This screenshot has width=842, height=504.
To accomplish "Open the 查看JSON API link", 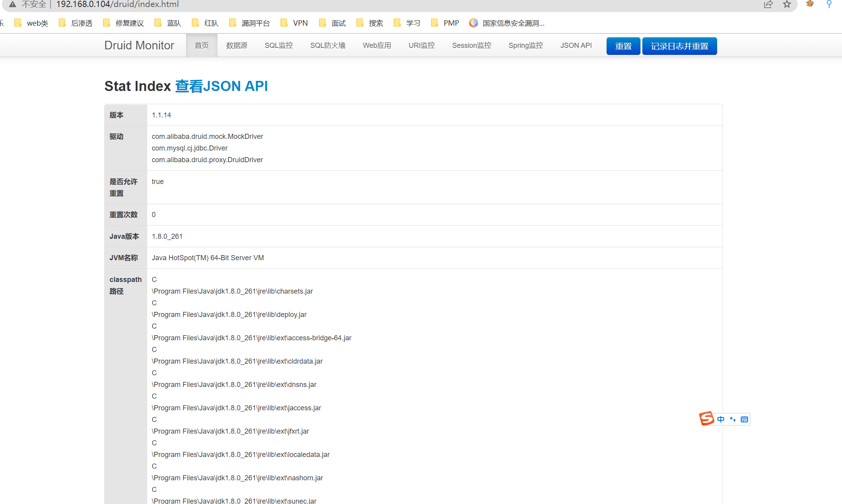I will pos(221,86).
